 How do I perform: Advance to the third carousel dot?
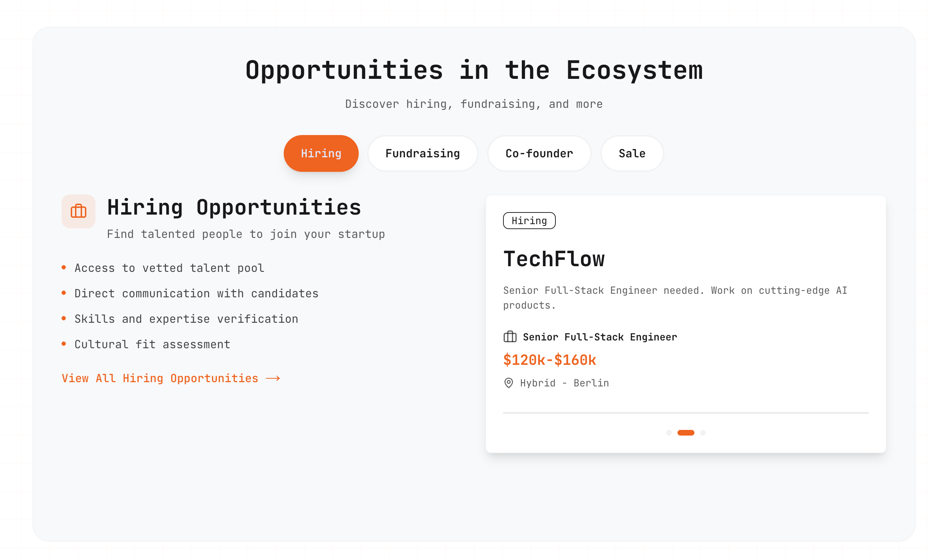(x=703, y=433)
